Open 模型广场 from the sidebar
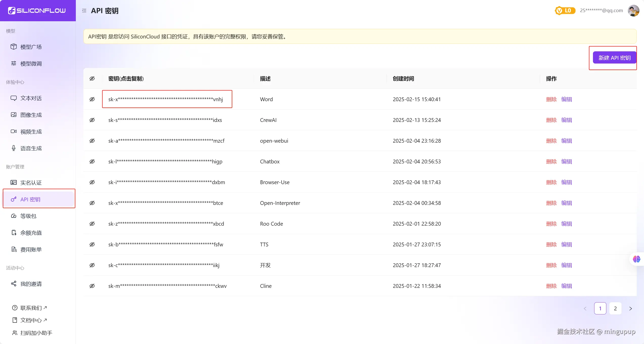 31,47
